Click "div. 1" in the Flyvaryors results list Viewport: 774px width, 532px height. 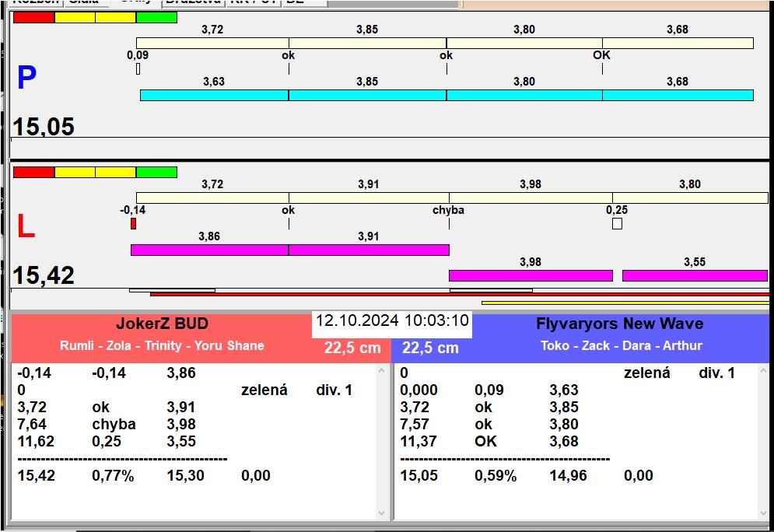(x=716, y=373)
